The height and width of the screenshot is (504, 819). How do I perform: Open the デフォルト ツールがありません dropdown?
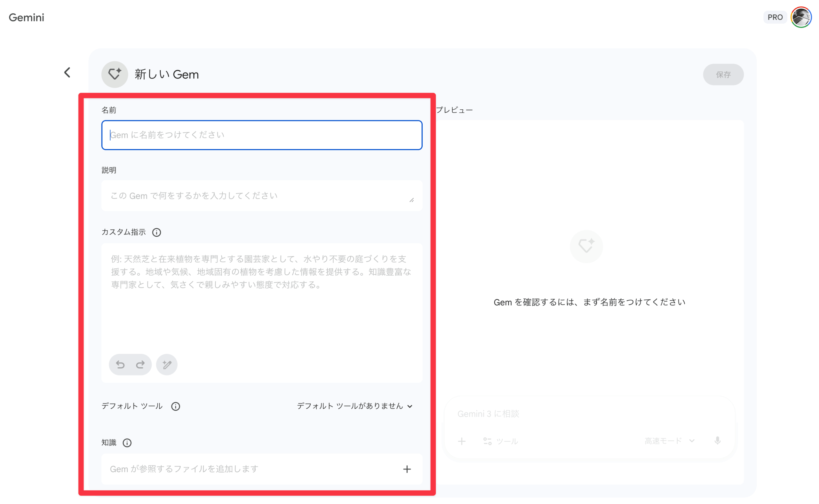point(354,406)
